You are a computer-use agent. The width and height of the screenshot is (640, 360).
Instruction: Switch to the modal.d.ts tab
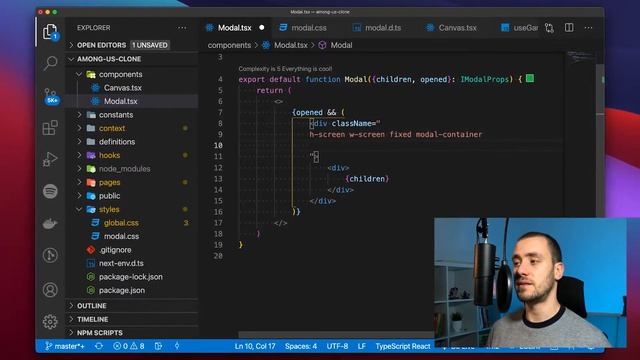tap(377, 28)
